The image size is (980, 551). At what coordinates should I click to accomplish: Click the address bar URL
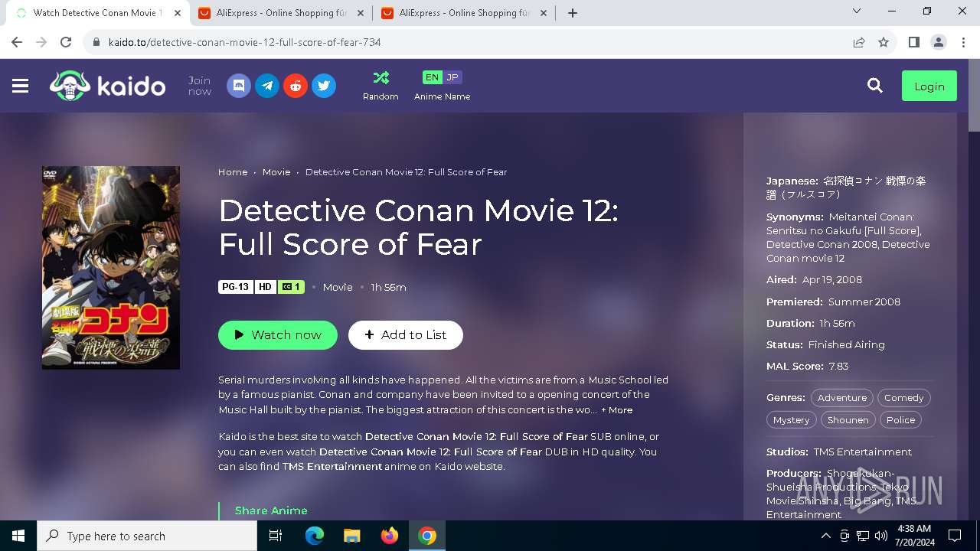coord(245,42)
